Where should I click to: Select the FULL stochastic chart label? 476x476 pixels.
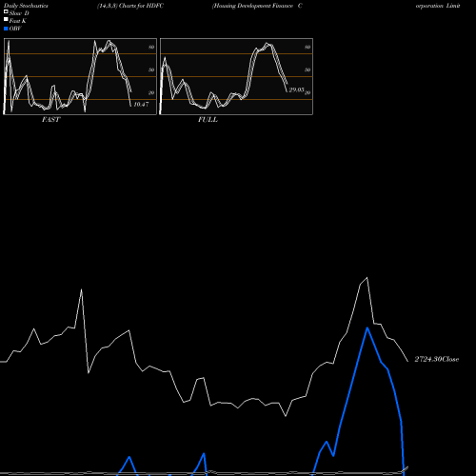pyautogui.click(x=208, y=120)
